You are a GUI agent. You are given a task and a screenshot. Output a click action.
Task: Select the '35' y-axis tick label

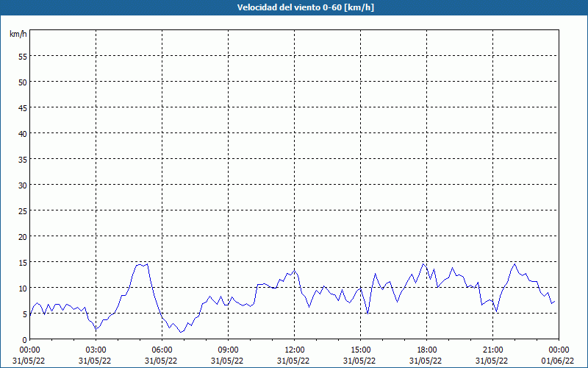[23, 159]
